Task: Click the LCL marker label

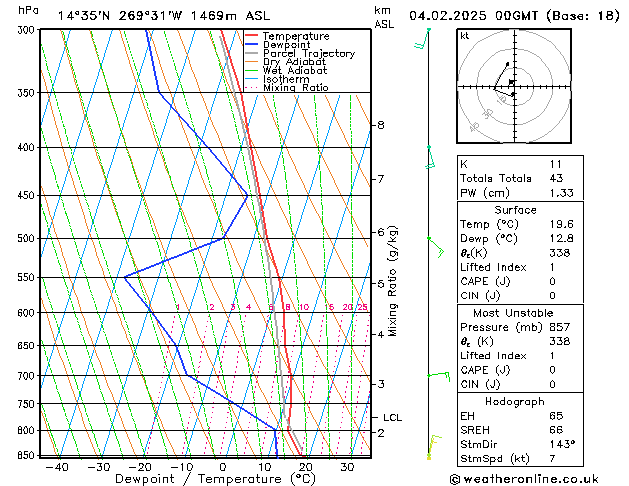Action: 392,417
